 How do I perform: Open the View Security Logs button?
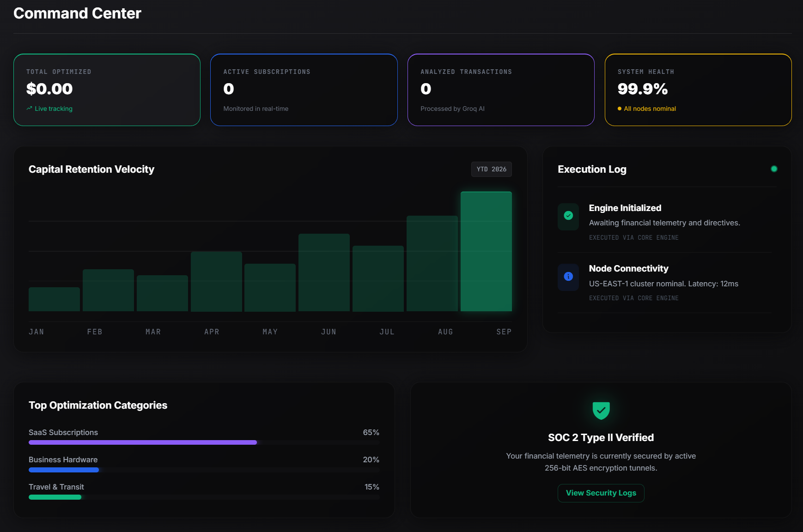pos(601,493)
